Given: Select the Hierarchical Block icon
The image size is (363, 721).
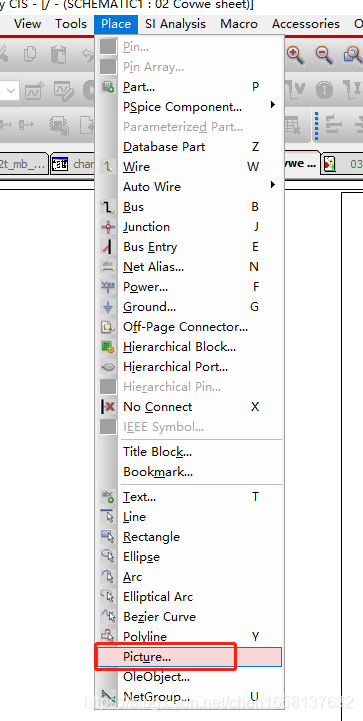Looking at the screenshot, I should [x=108, y=347].
